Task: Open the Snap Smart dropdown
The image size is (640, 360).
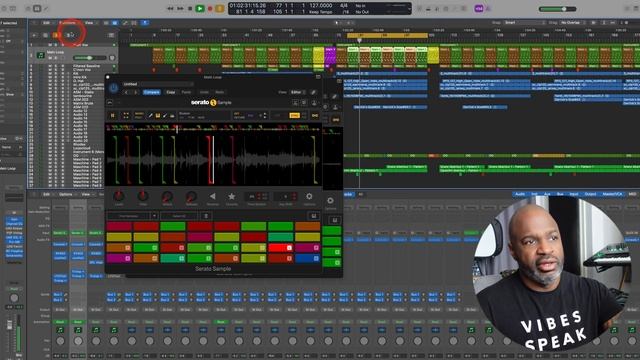Action: pos(524,23)
